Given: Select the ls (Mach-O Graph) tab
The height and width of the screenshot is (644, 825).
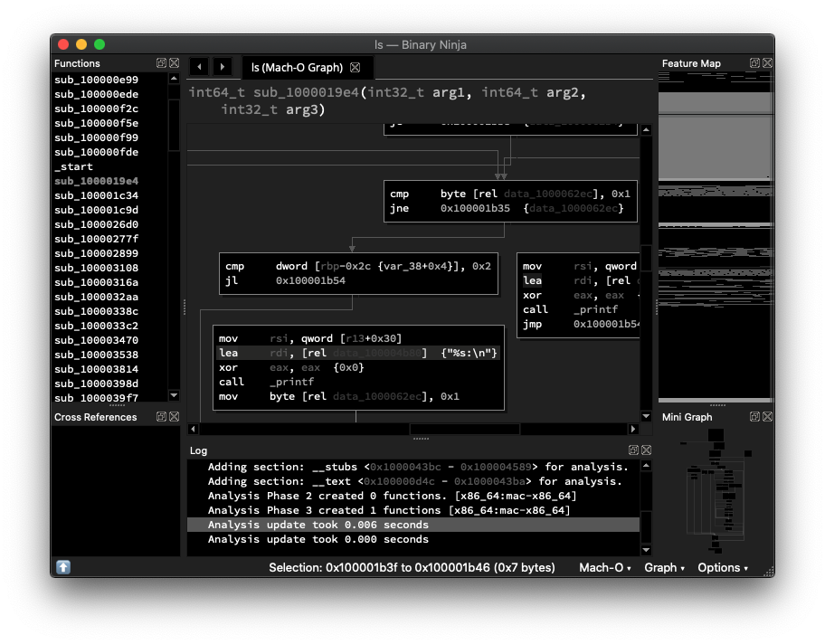Looking at the screenshot, I should (298, 67).
